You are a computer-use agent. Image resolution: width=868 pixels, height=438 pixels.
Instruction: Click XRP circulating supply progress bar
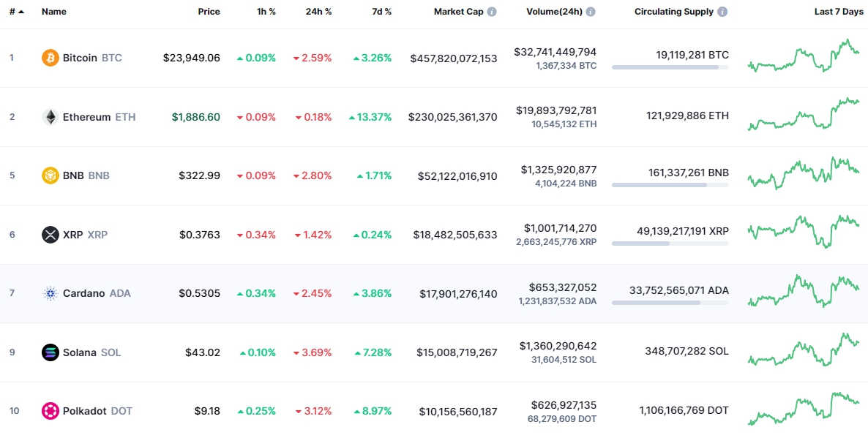(670, 243)
